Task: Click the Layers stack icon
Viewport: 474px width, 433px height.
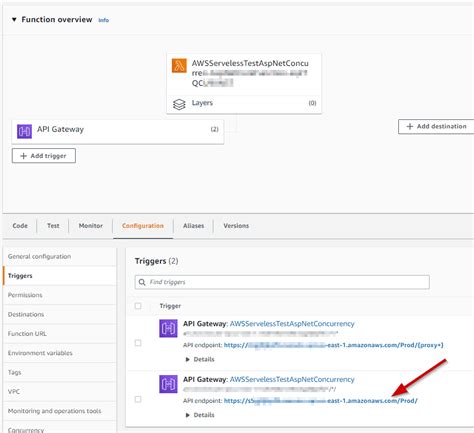Action: 179,104
